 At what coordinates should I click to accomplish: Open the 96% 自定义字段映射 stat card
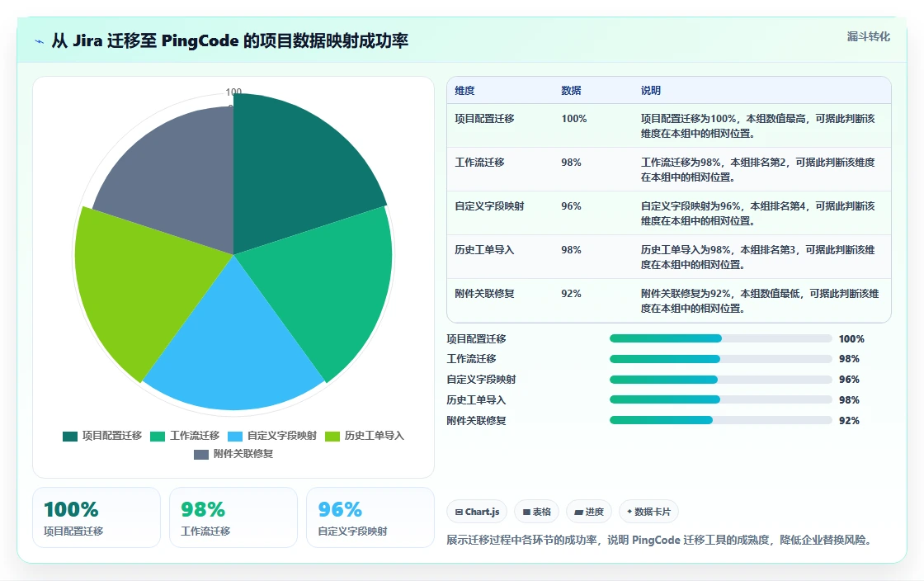pos(370,517)
